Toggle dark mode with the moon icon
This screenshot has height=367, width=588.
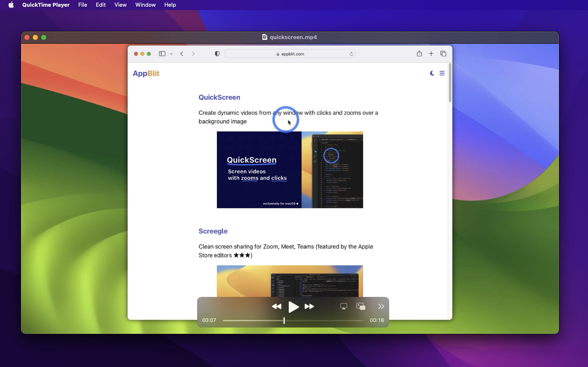(x=432, y=73)
